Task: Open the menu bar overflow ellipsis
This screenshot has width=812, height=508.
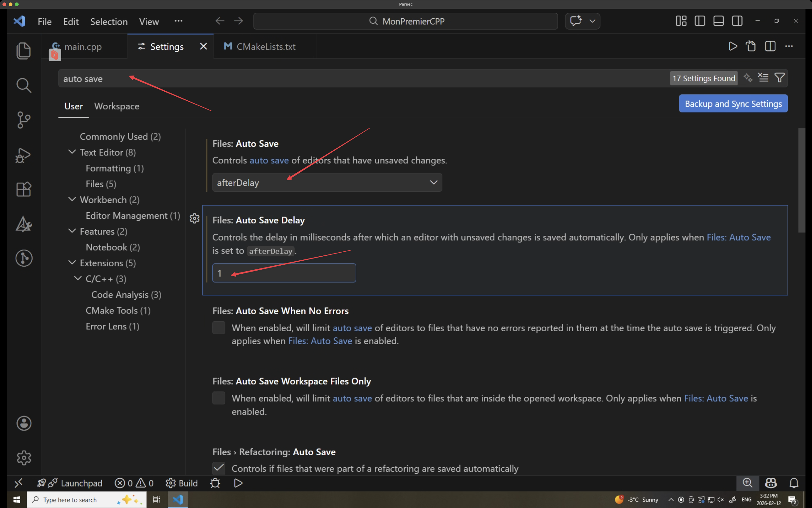Action: click(178, 21)
